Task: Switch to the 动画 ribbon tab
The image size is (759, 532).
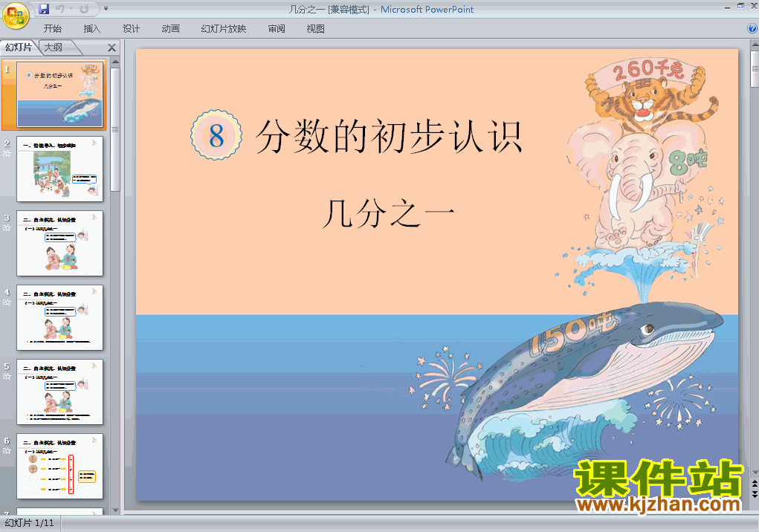Action: [x=170, y=28]
